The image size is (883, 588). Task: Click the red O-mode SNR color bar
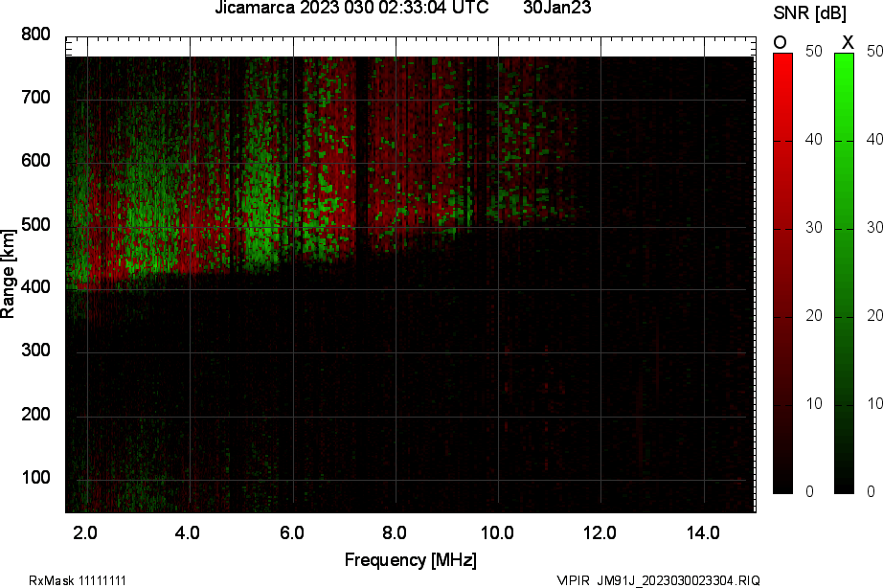coord(782,273)
